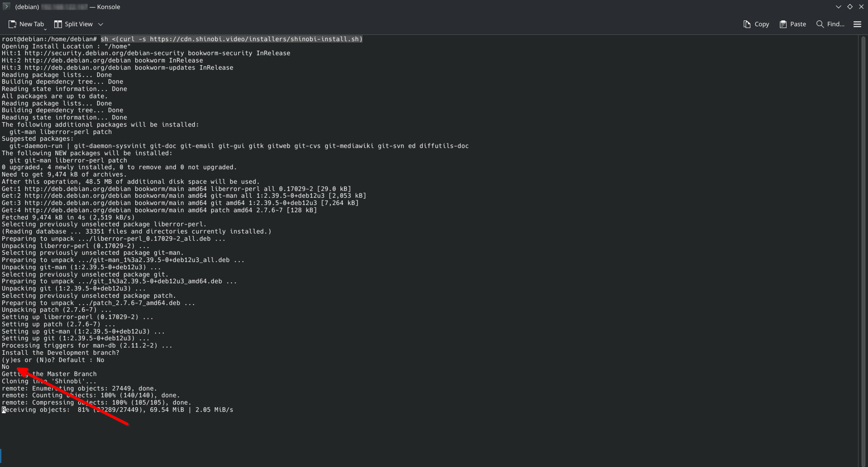Click the security.debian.org URL on Hit:1 line
The width and height of the screenshot is (868, 467).
pyautogui.click(x=104, y=53)
